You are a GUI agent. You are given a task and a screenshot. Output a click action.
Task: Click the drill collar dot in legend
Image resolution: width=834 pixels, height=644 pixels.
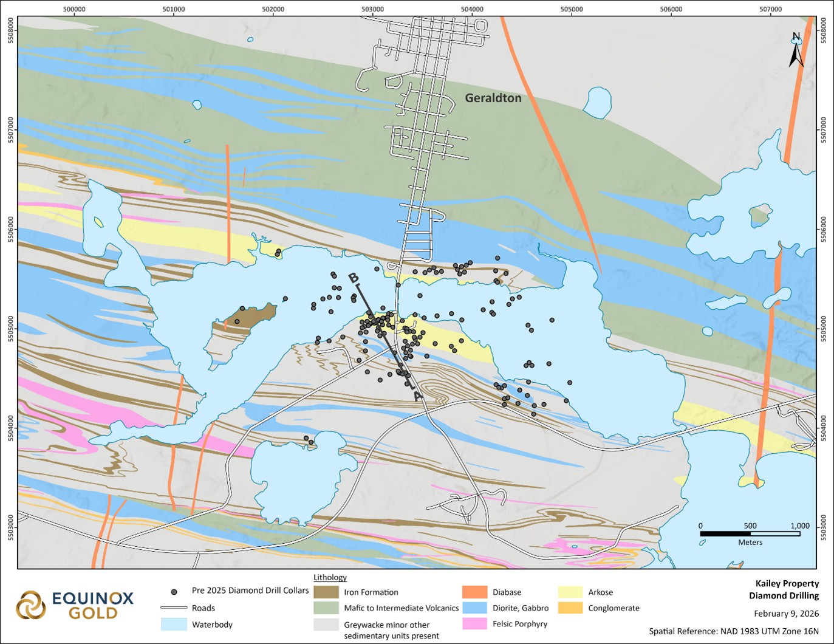point(174,591)
